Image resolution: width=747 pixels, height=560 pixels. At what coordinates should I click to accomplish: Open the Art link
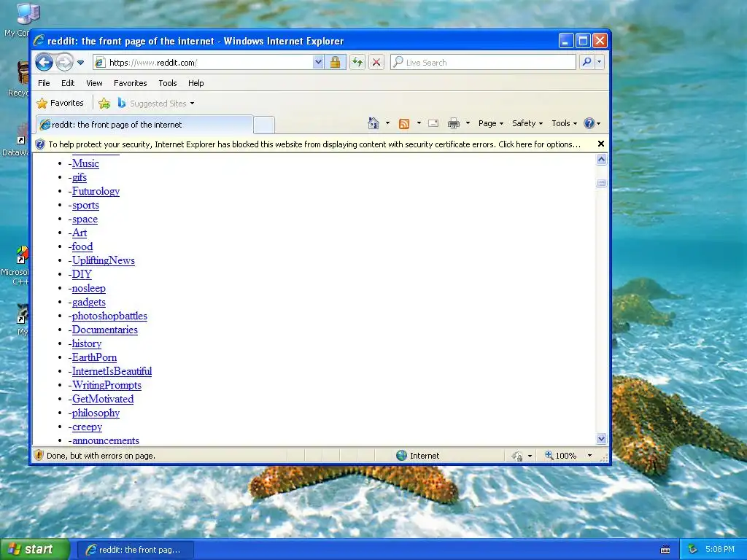(79, 233)
